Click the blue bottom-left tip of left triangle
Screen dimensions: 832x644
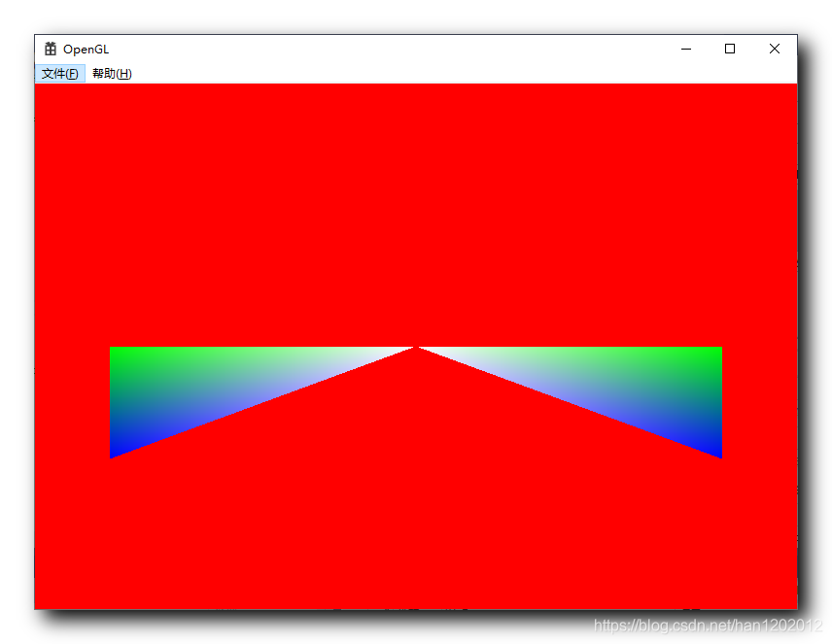117,452
